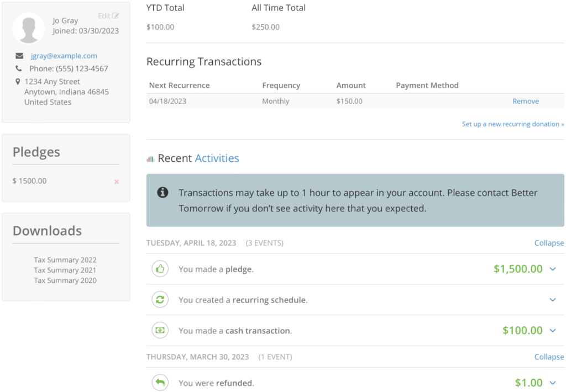566x392 pixels.
Task: Click the Edit pencil icon on profile
Action: click(115, 15)
